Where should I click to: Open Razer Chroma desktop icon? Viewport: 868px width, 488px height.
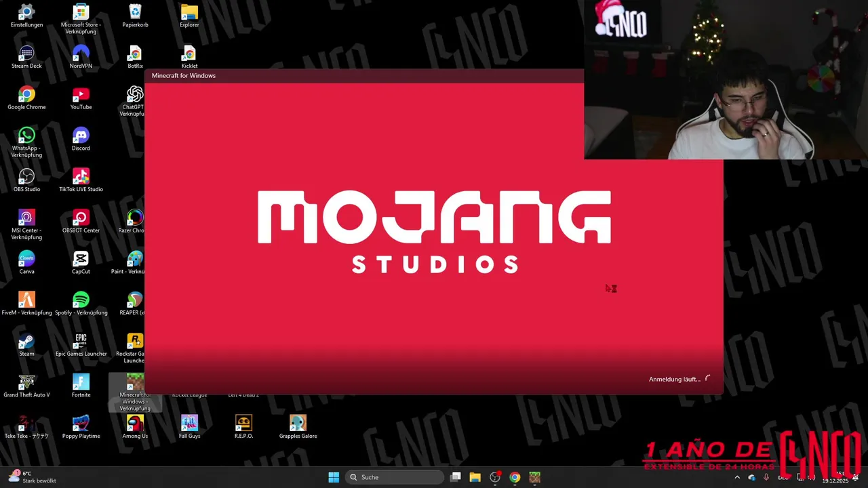click(x=132, y=222)
